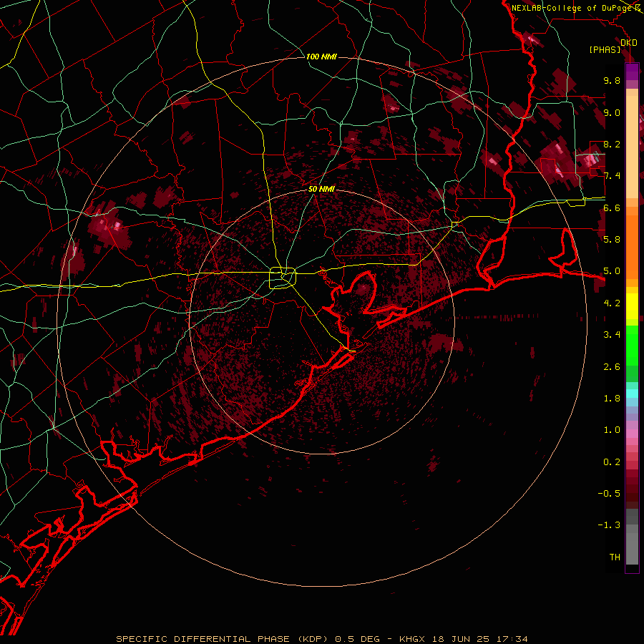Pick the bright orange color bar segment

(632, 246)
